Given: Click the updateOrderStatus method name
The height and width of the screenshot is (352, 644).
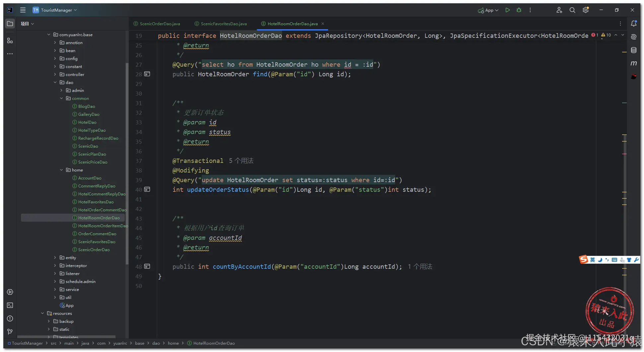Looking at the screenshot, I should click(218, 189).
